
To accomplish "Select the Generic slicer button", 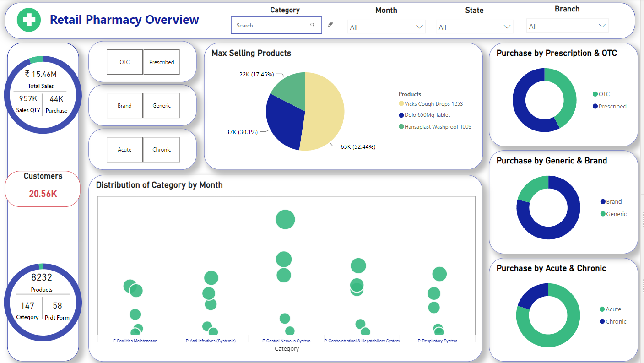I will pyautogui.click(x=162, y=106).
